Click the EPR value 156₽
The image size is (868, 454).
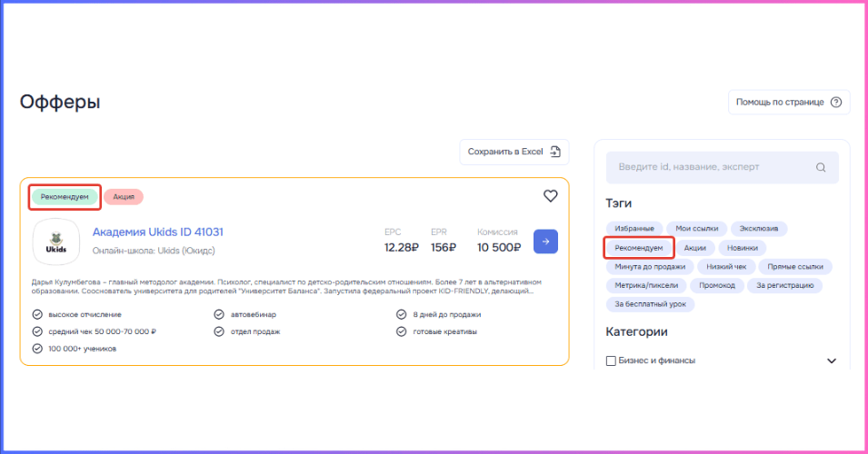[444, 248]
